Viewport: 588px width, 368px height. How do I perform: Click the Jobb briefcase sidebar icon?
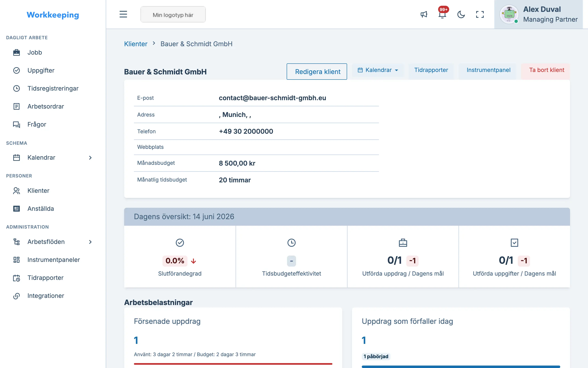[x=16, y=52]
